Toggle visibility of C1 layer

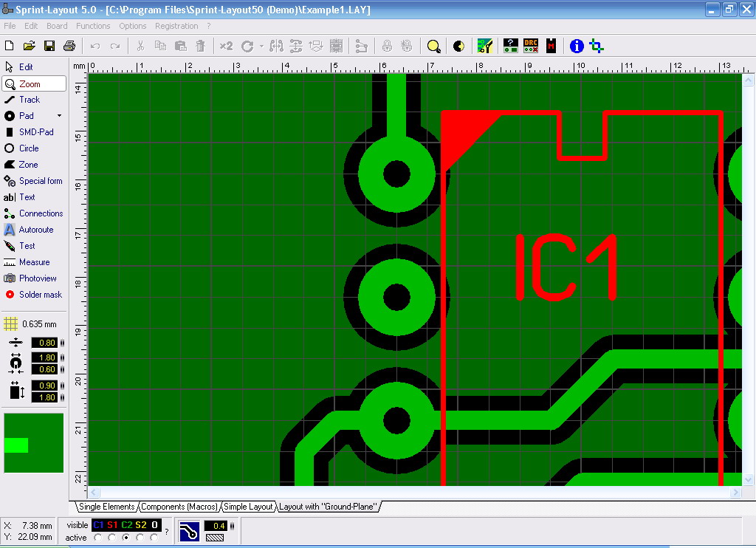(98, 525)
